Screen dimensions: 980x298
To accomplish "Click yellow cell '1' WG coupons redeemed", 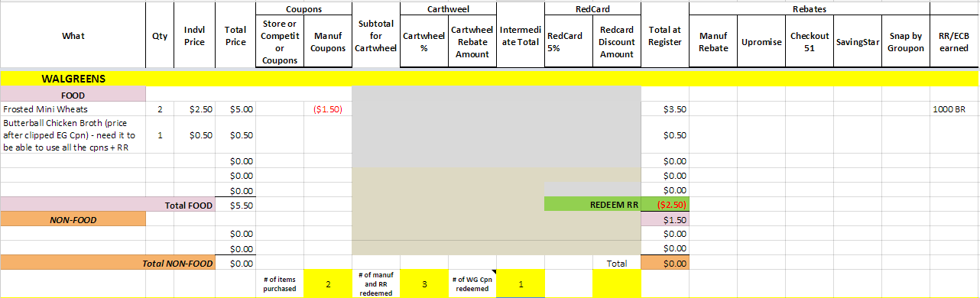I will pos(520,283).
